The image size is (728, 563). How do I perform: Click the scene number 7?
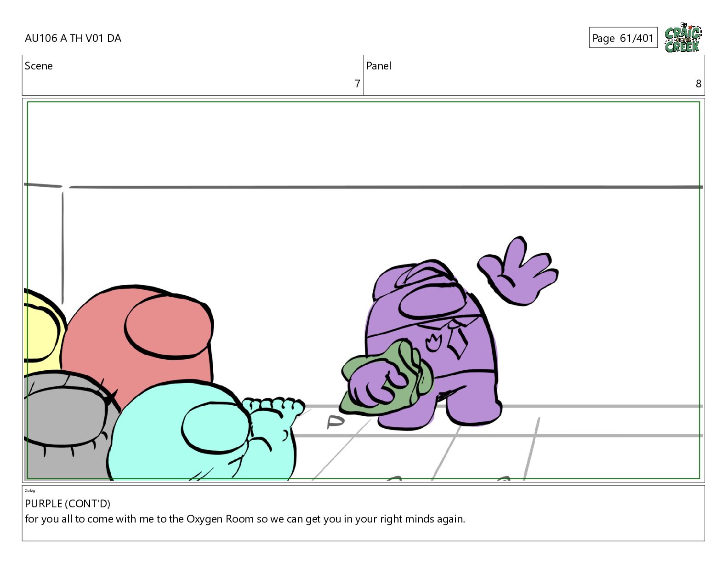tap(357, 84)
